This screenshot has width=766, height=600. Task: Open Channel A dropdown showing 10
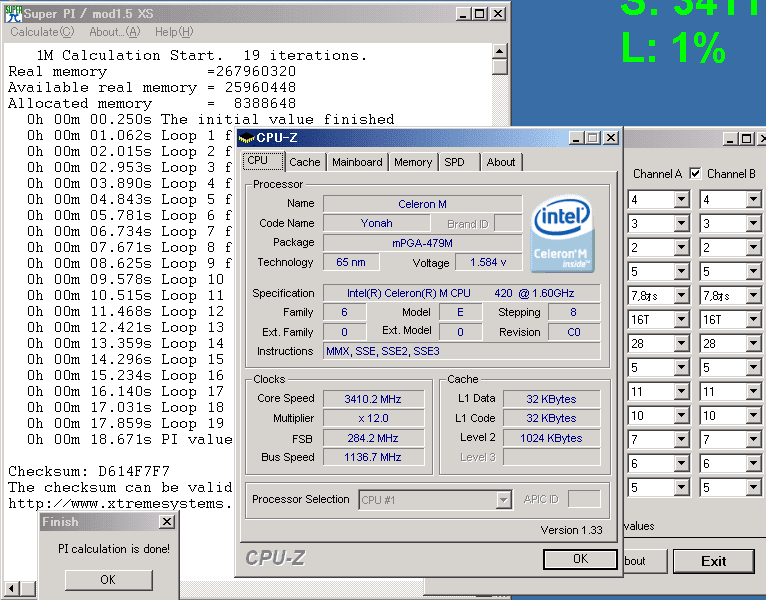tap(681, 416)
